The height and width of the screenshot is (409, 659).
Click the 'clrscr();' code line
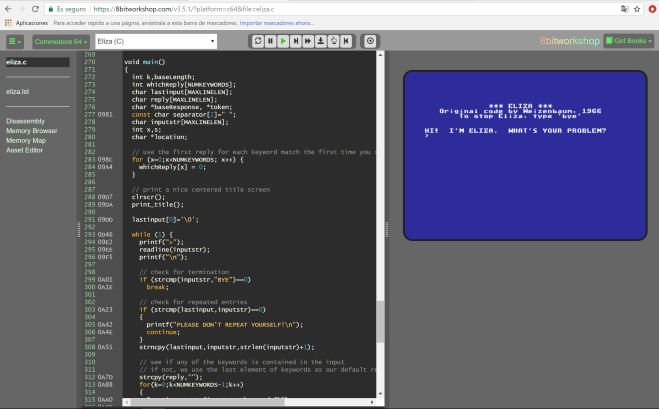coord(148,197)
